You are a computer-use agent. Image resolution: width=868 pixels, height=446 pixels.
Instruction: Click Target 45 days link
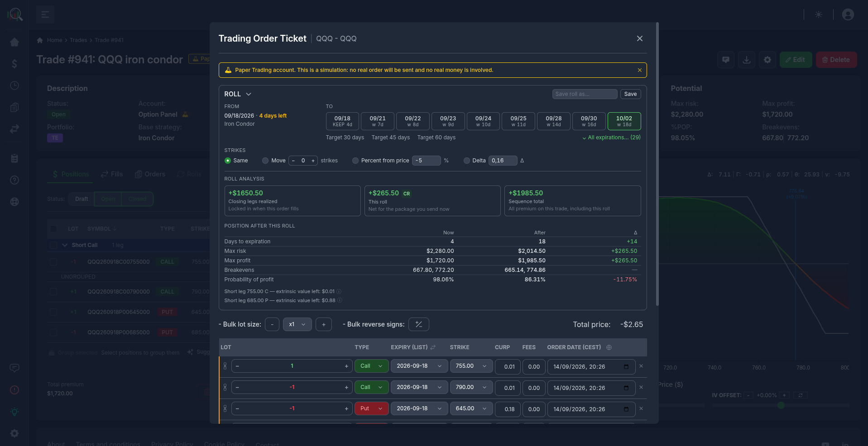pyautogui.click(x=390, y=138)
